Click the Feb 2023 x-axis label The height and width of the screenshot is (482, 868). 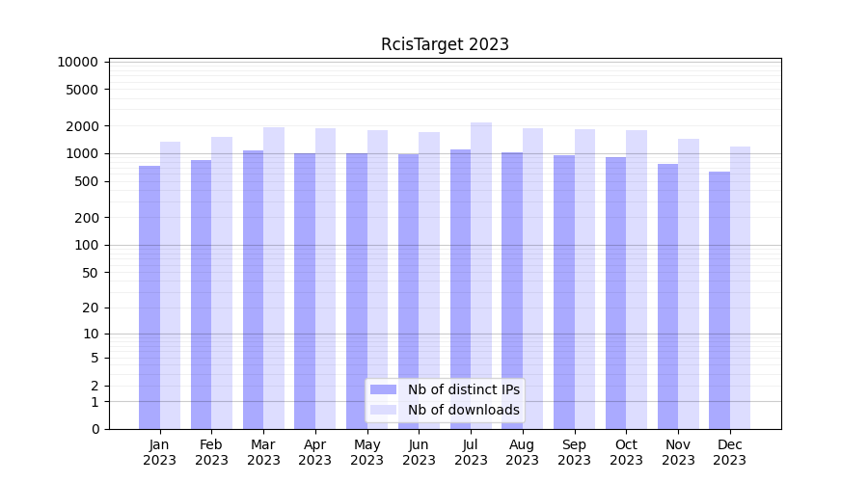coord(211,452)
